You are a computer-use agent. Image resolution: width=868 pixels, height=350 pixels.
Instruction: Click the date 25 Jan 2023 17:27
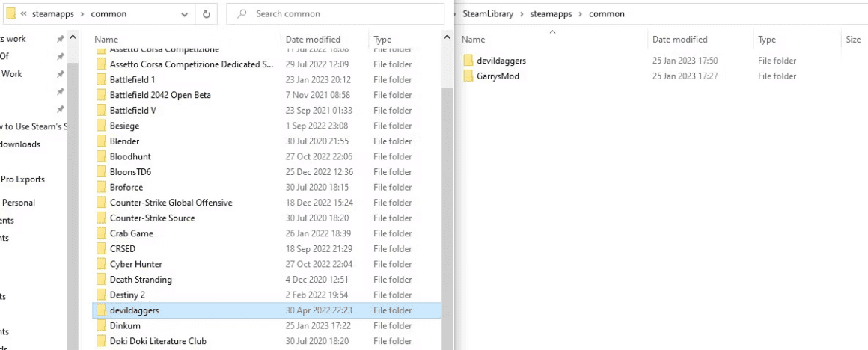685,76
